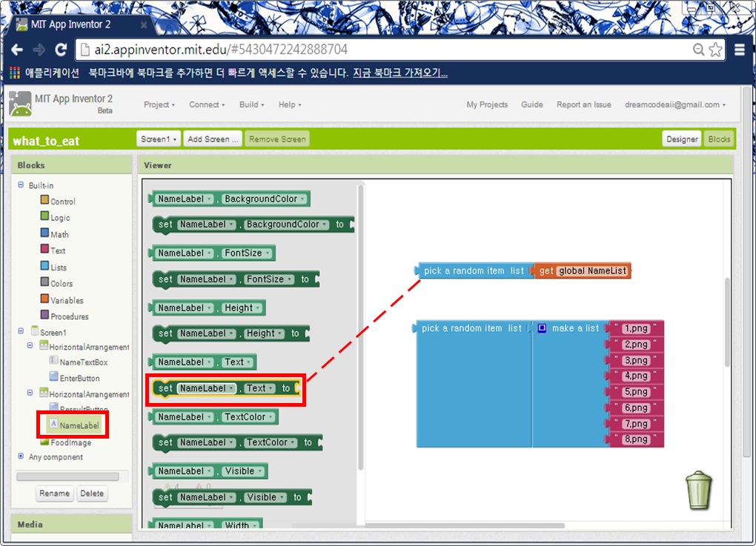Go to My Projects
The image size is (756, 546).
click(487, 104)
